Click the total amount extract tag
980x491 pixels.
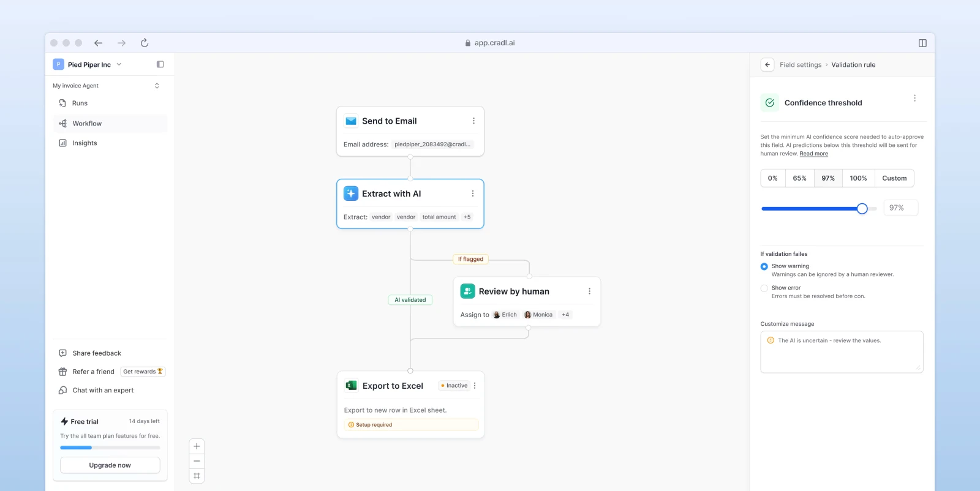(439, 217)
